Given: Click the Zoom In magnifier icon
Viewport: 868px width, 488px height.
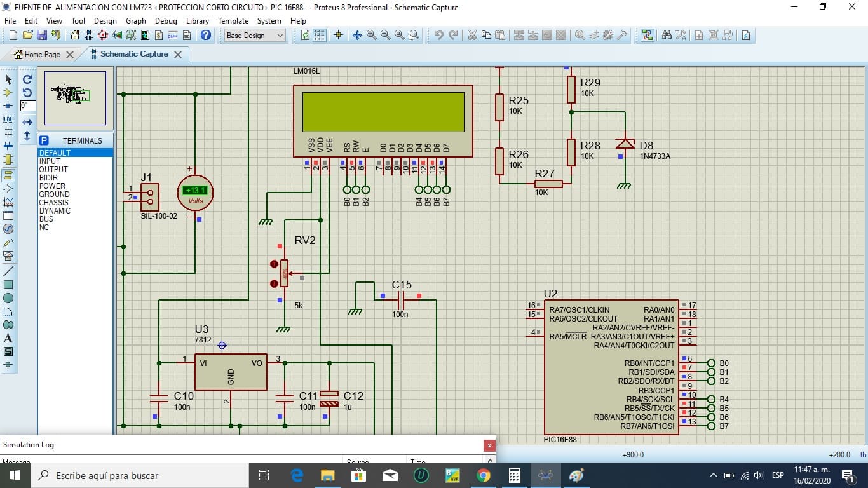Looking at the screenshot, I should coord(371,36).
